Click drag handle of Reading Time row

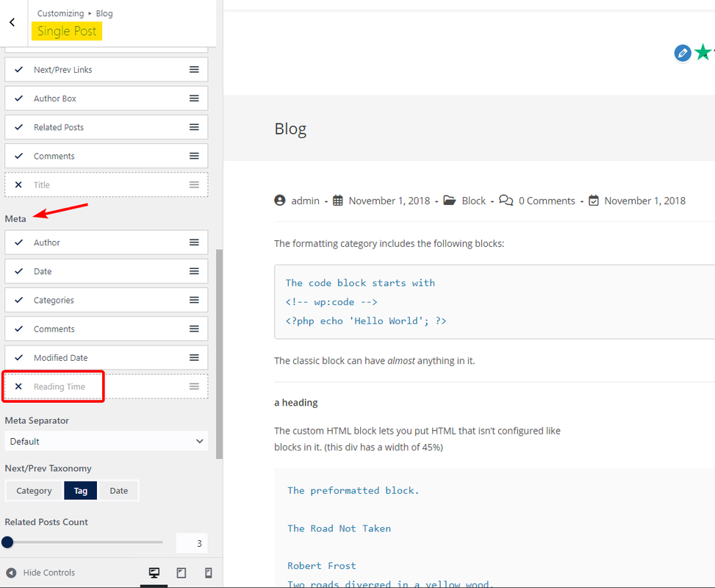click(x=194, y=386)
